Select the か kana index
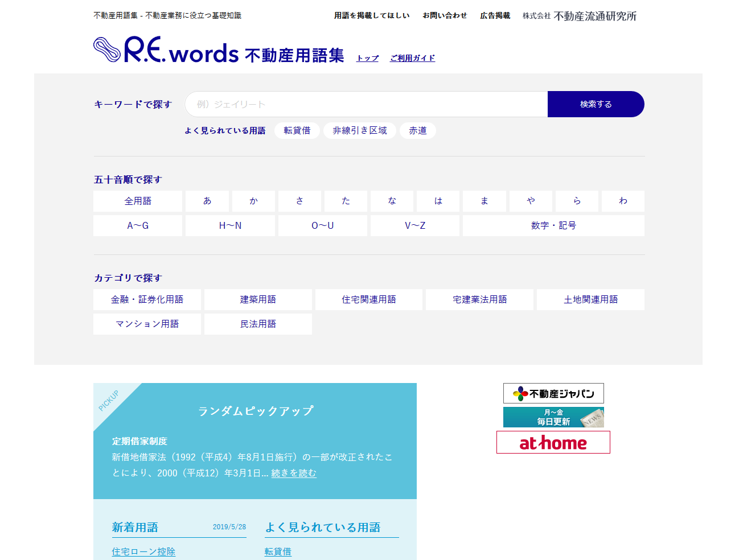The width and height of the screenshot is (735, 560). pos(253,201)
